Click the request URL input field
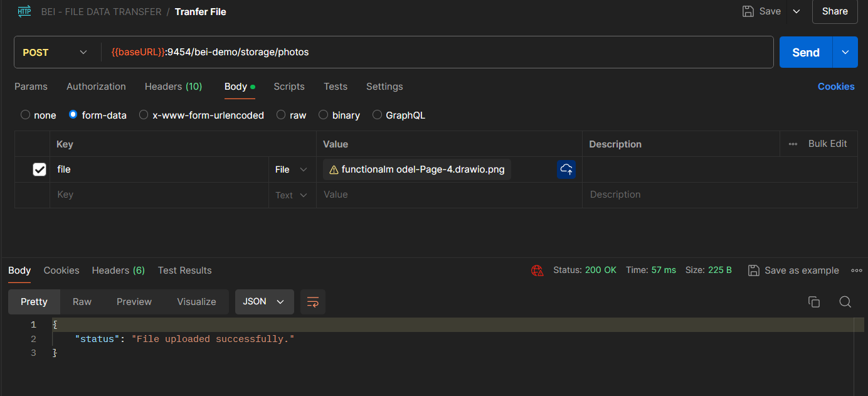This screenshot has width=868, height=396. (x=439, y=52)
